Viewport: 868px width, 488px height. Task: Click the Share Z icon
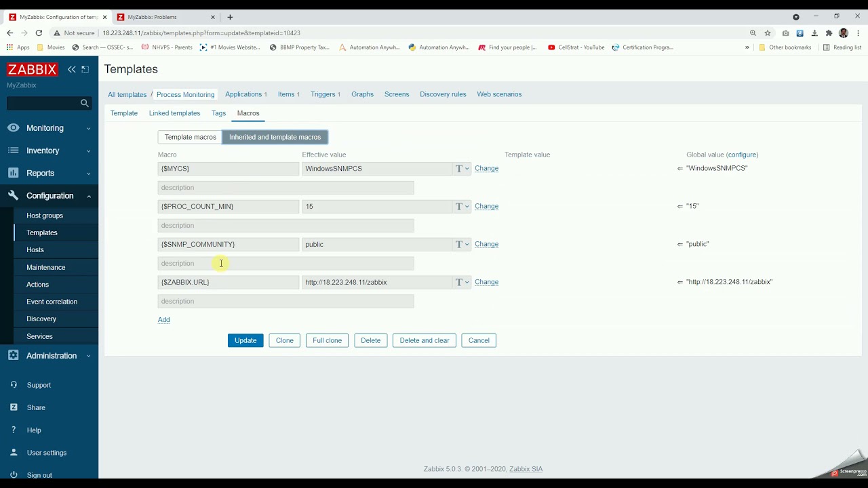point(14,407)
